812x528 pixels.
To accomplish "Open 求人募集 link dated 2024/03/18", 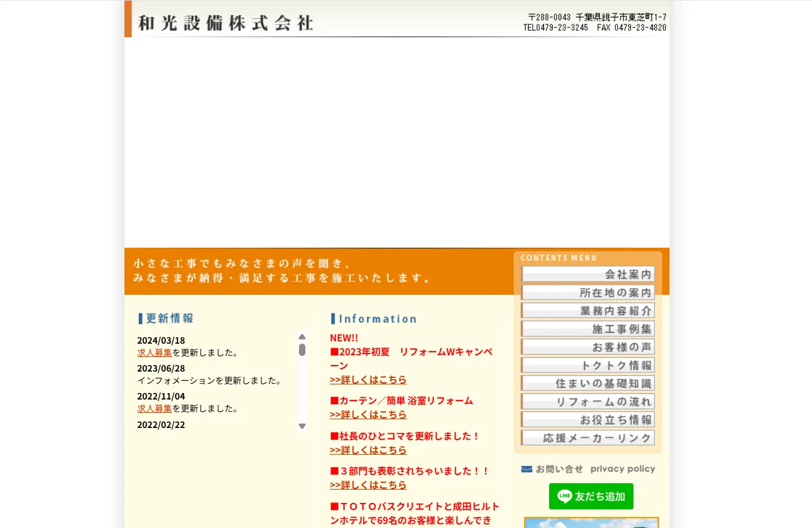I will [x=155, y=353].
